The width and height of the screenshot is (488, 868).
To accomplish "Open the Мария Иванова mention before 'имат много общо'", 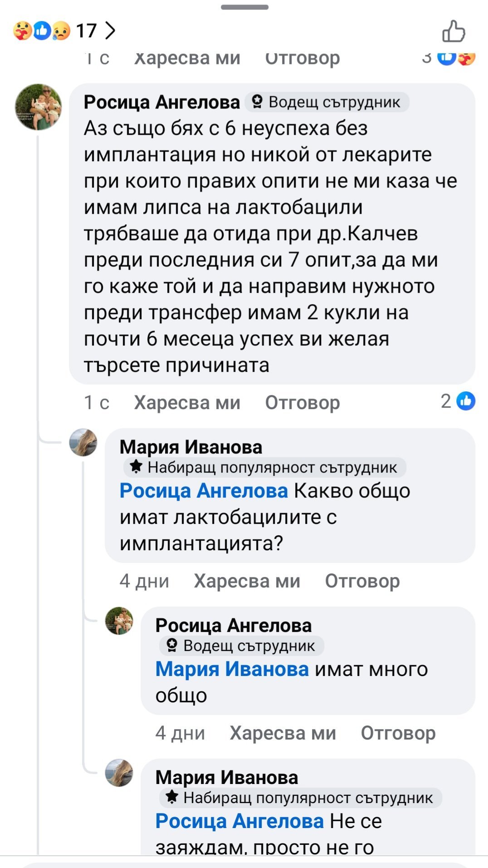I will pyautogui.click(x=232, y=669).
